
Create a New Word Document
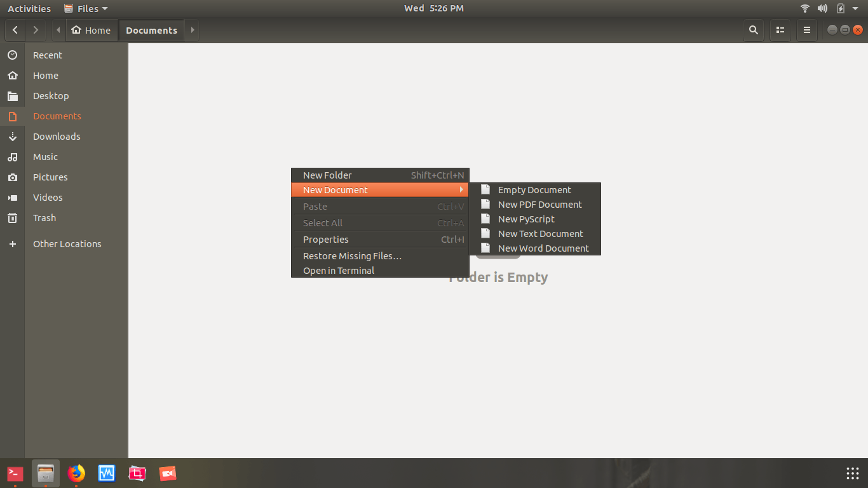coord(543,248)
